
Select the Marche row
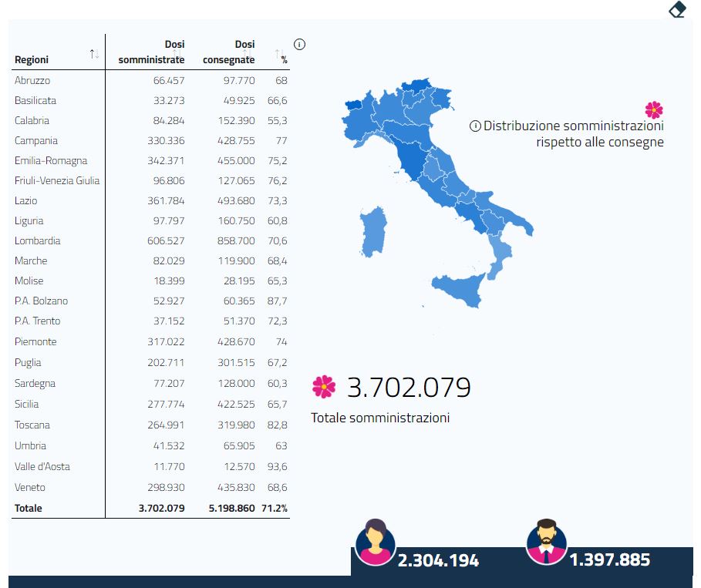click(x=150, y=260)
